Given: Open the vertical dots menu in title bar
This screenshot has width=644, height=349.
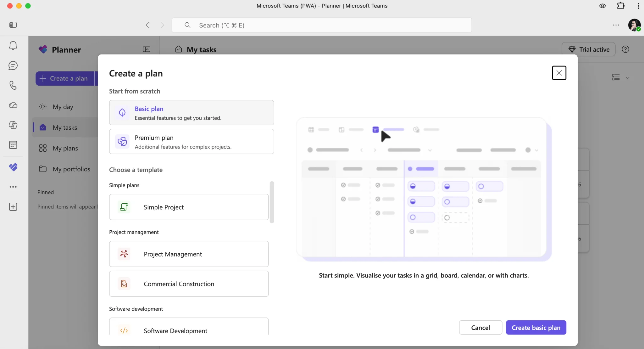Looking at the screenshot, I should [638, 6].
